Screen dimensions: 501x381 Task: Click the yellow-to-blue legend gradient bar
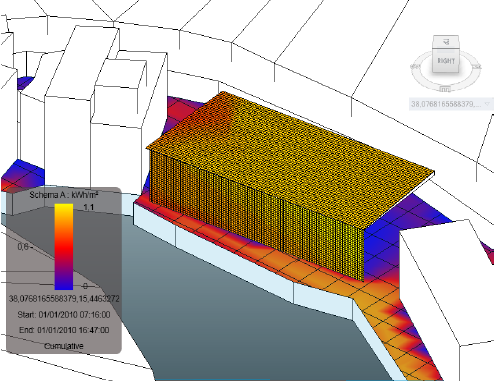click(64, 247)
